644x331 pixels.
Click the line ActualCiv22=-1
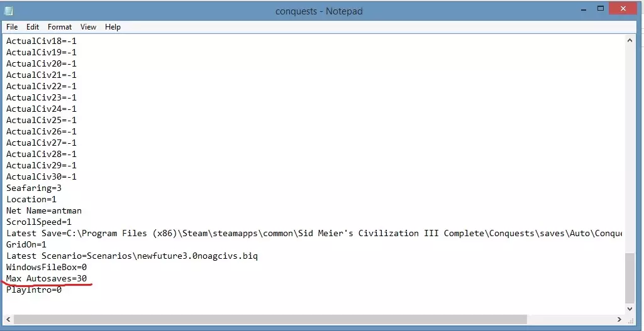click(41, 86)
